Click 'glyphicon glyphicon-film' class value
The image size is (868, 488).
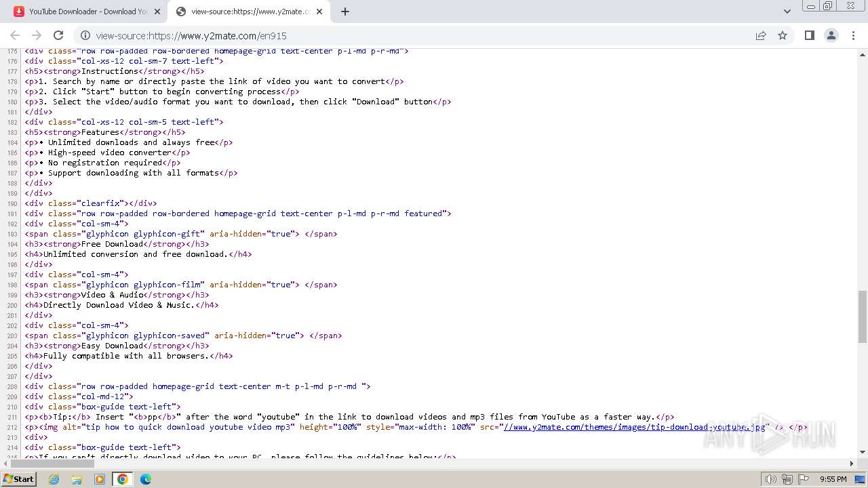[x=143, y=285]
